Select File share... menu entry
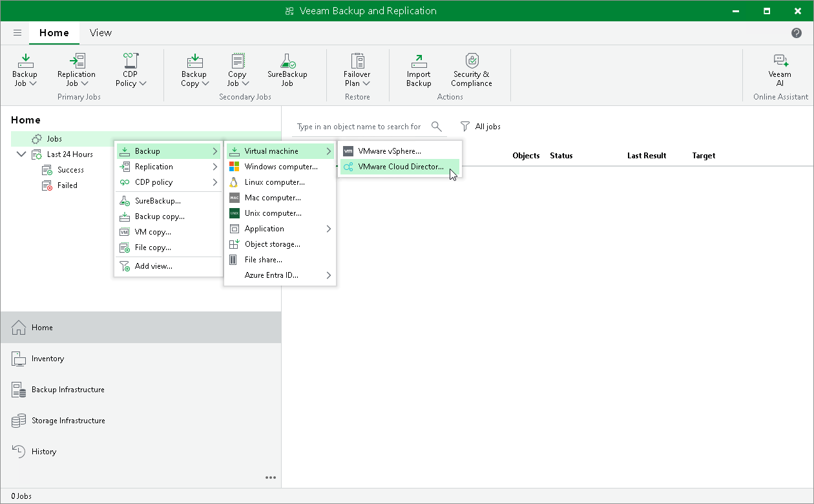 point(280,260)
